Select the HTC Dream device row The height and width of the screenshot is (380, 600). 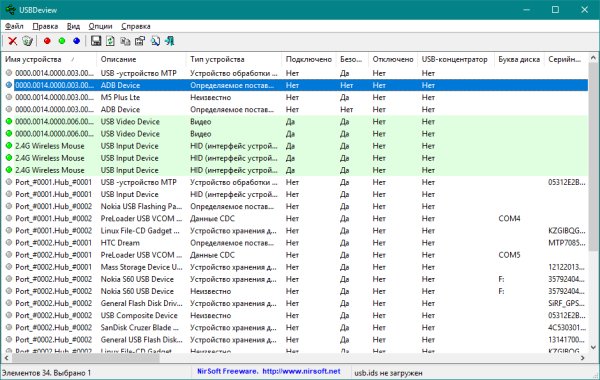295,243
